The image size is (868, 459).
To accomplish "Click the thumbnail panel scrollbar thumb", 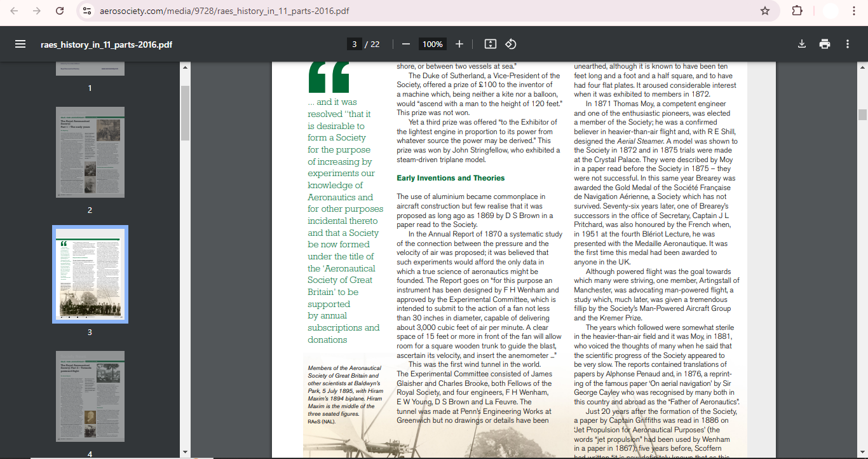I will 185,113.
